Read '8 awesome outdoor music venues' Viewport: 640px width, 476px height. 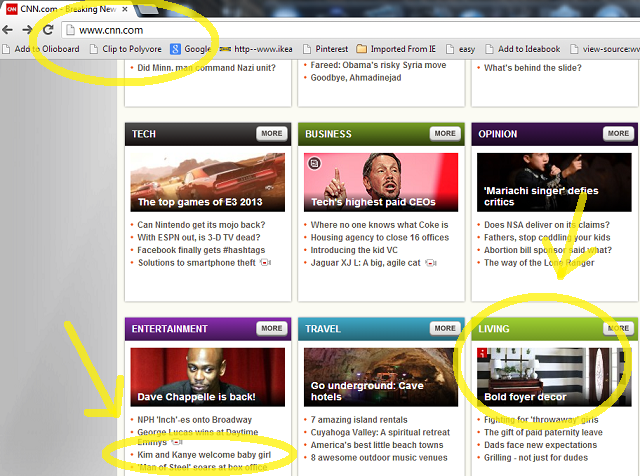pos(379,458)
